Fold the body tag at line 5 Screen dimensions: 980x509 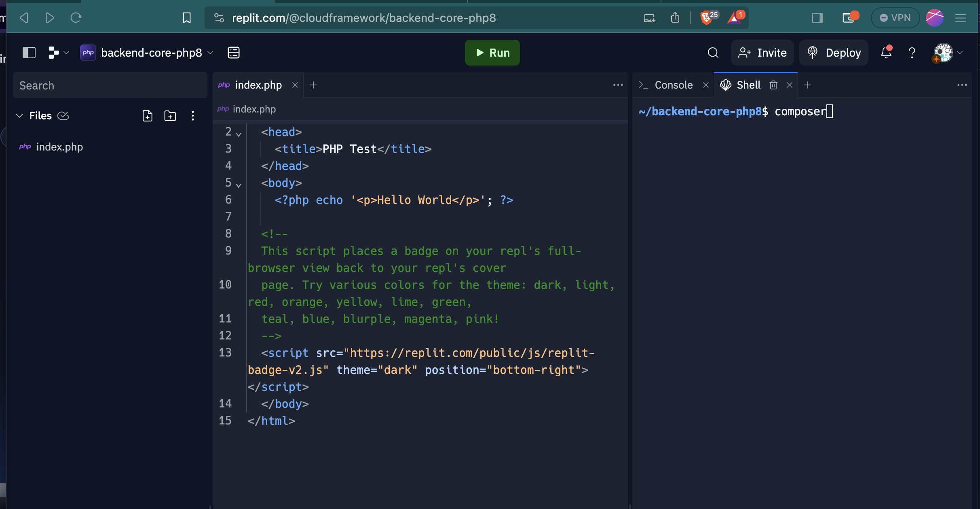pyautogui.click(x=239, y=185)
